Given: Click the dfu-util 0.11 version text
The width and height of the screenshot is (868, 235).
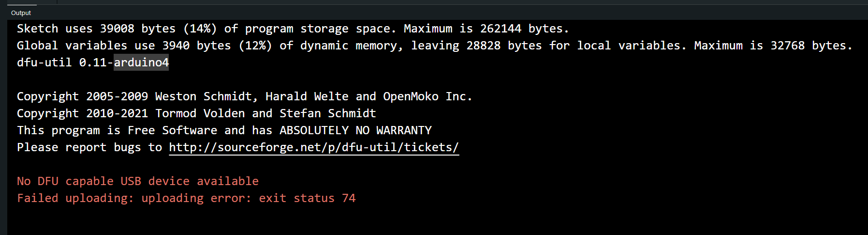Looking at the screenshot, I should tap(64, 63).
